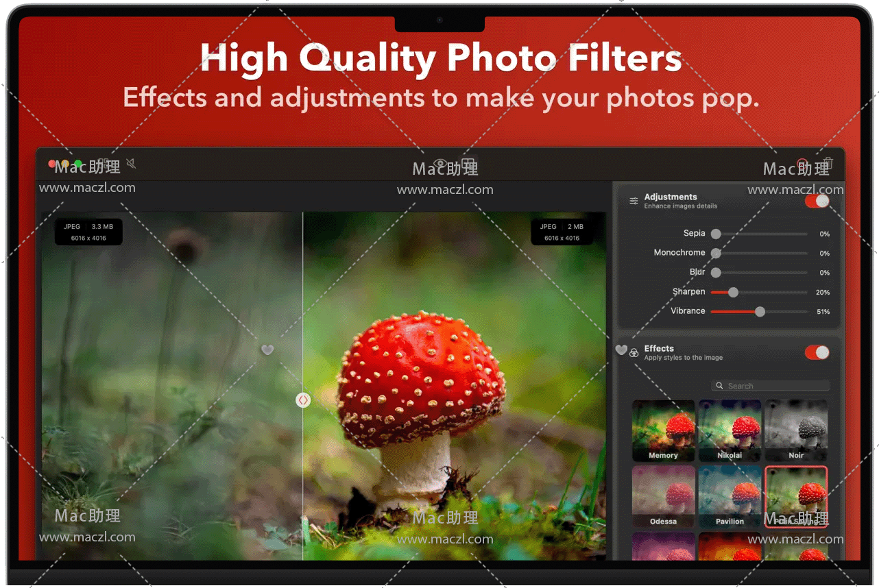Viewport: 879px width, 588px height.
Task: Click the magnifier icon in the Search field
Action: click(720, 386)
